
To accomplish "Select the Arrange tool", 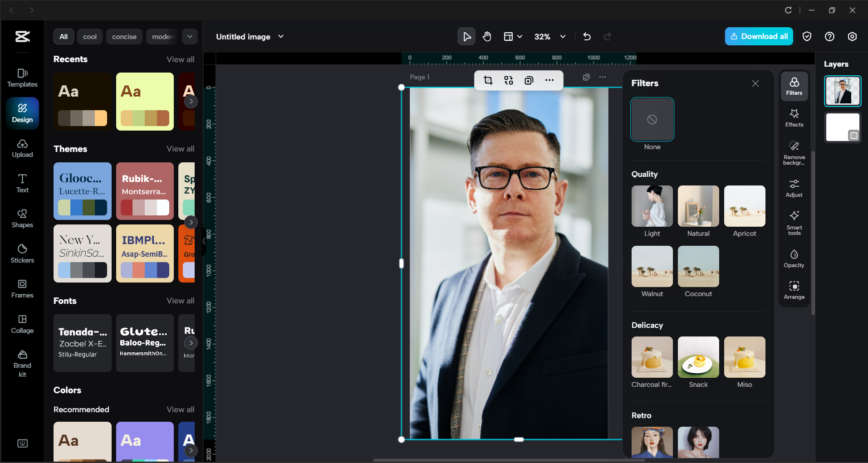I will coord(794,289).
